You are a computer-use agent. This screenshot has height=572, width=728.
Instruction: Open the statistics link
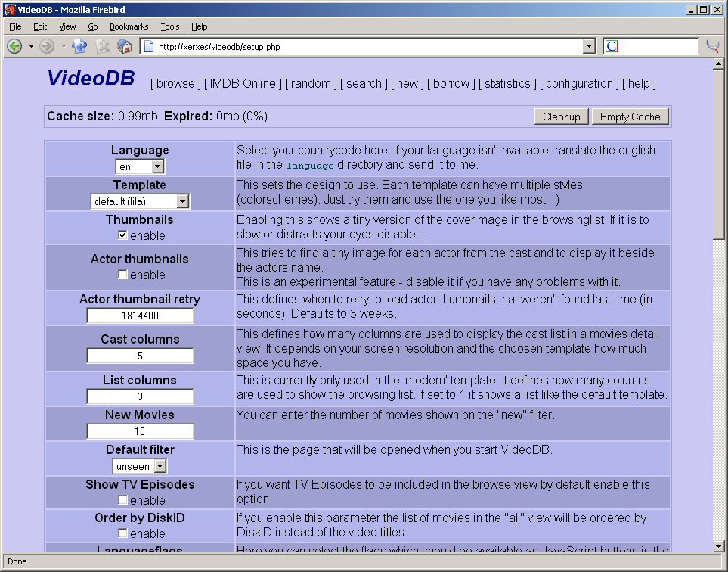507,84
